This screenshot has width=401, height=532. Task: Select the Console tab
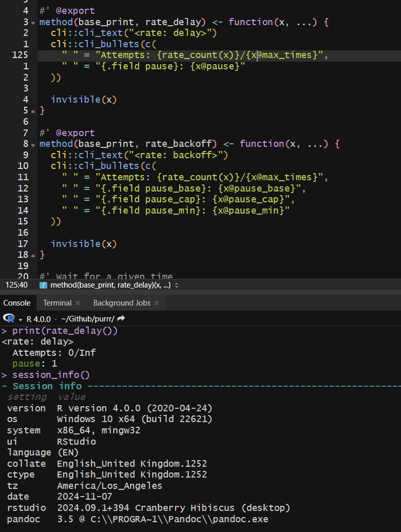[17, 303]
